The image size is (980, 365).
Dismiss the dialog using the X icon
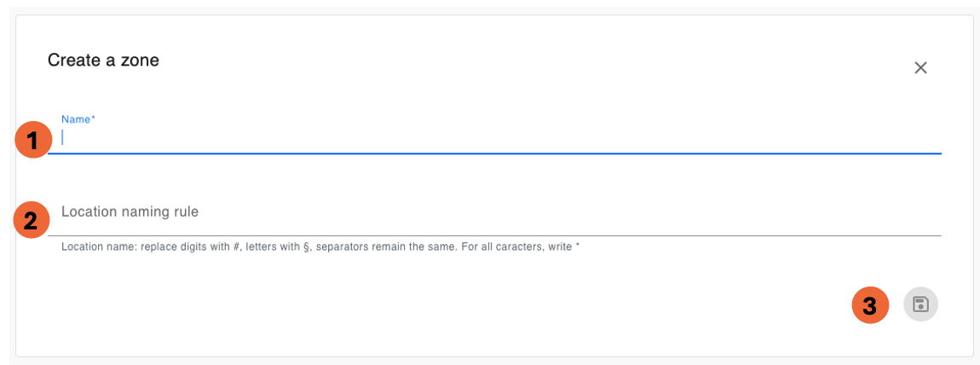[x=920, y=67]
